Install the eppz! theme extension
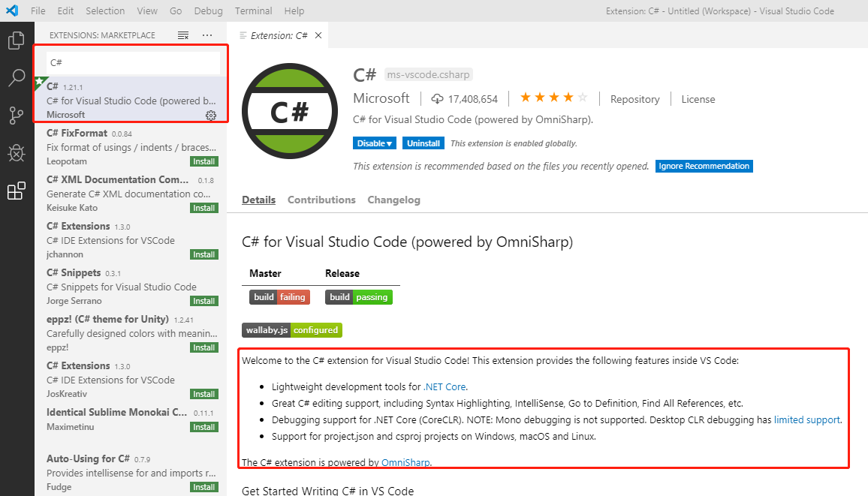The height and width of the screenshot is (496, 868). [204, 347]
